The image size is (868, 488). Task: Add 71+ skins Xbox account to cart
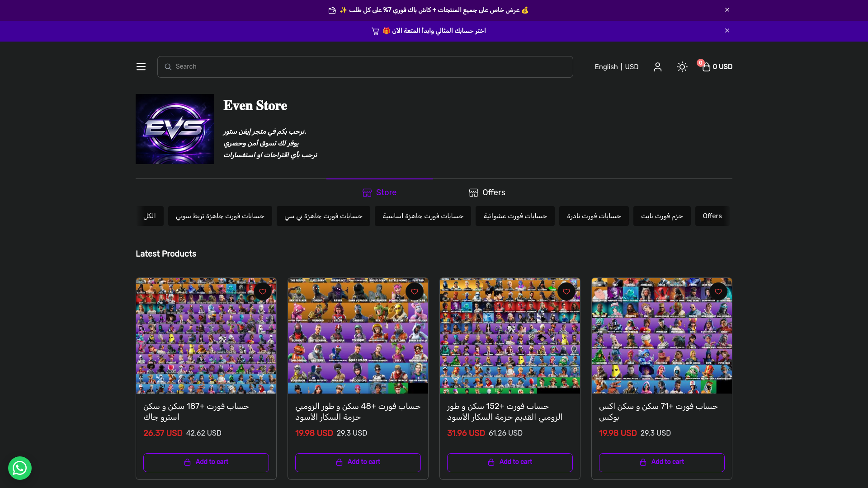click(662, 462)
